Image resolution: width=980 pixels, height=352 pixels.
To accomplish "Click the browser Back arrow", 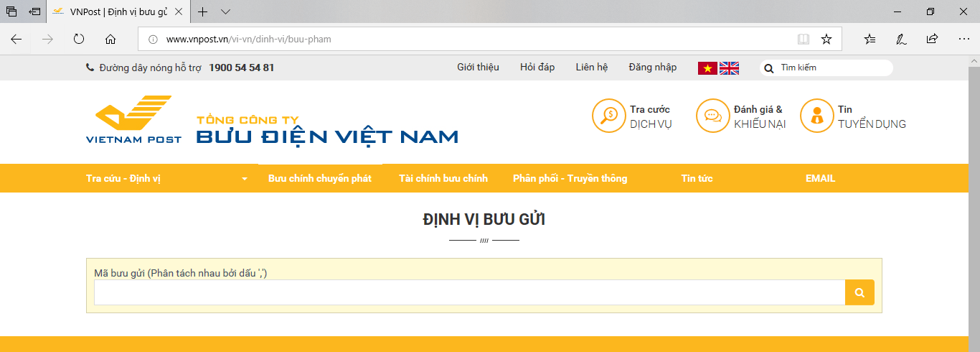I will (x=17, y=39).
